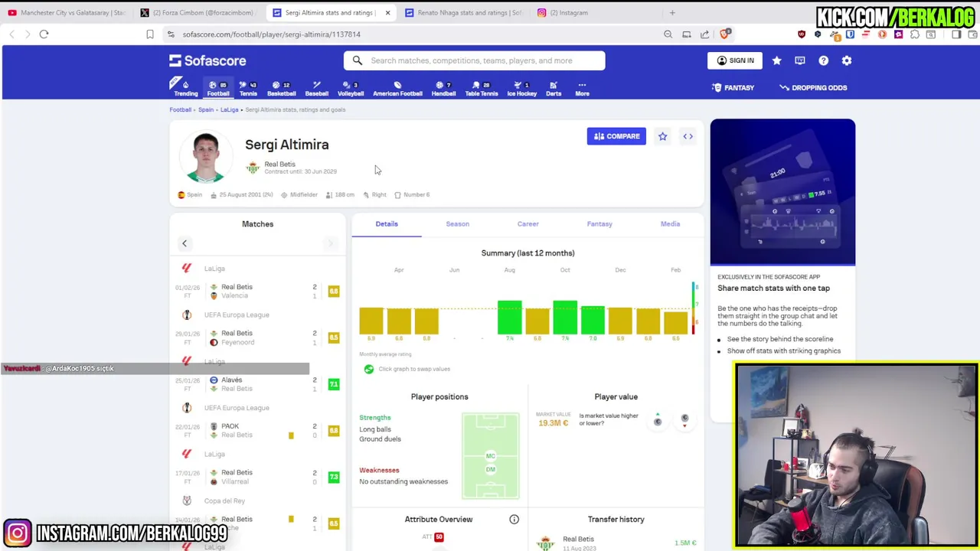Vote market value lower arrow
Image resolution: width=980 pixels, height=551 pixels.
coord(684,419)
